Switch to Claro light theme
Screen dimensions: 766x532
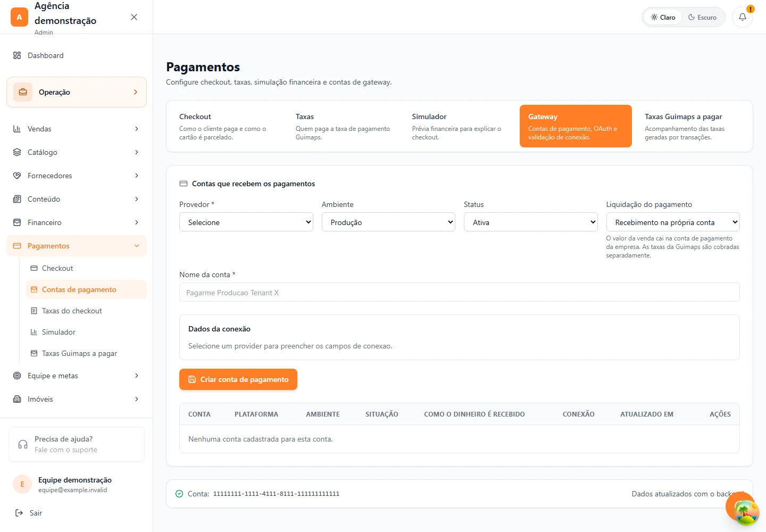coord(663,17)
